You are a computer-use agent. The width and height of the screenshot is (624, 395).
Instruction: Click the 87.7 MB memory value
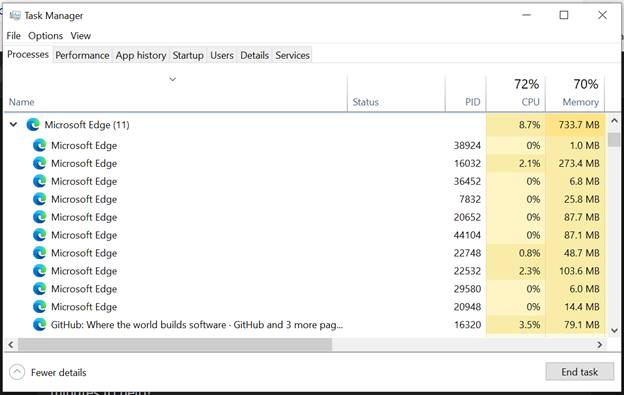pyautogui.click(x=581, y=217)
